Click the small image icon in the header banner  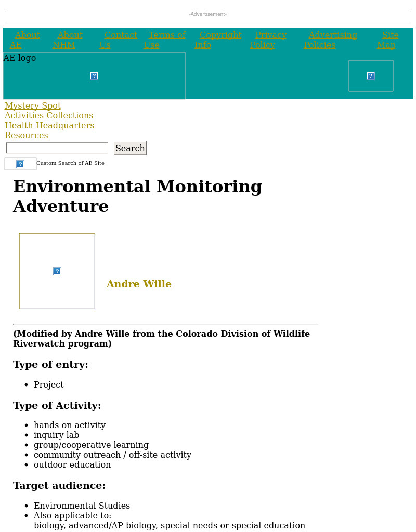click(x=94, y=75)
